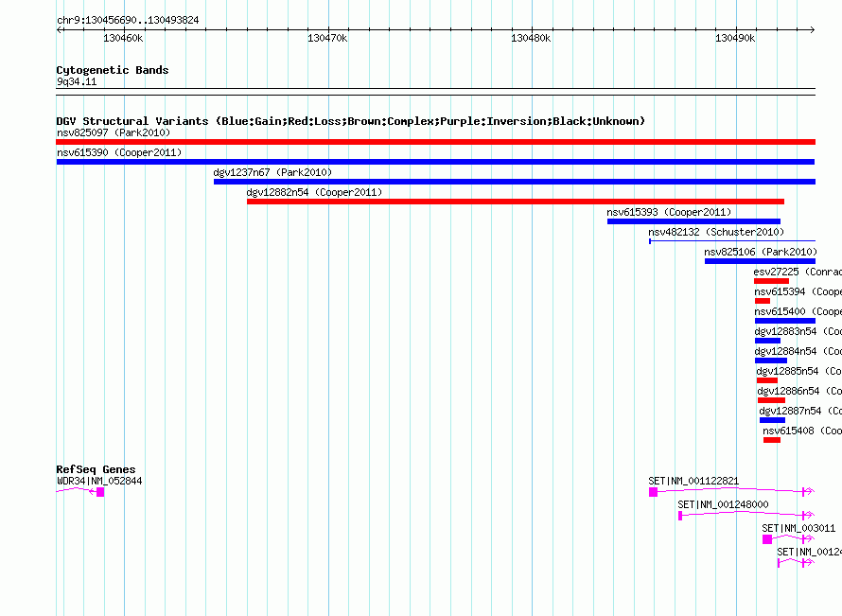
Task: Click the SET NM_001248000 transcript glyph
Action: click(746, 515)
